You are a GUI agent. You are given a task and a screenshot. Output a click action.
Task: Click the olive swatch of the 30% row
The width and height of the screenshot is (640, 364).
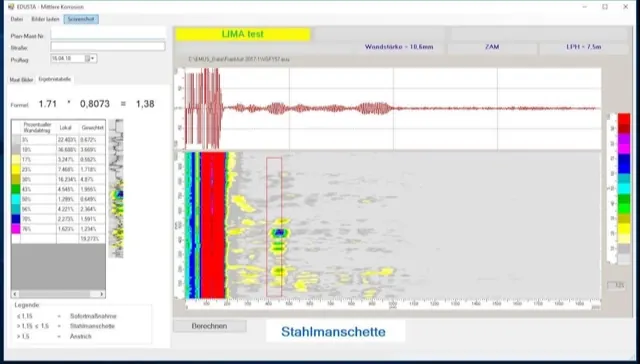16,179
